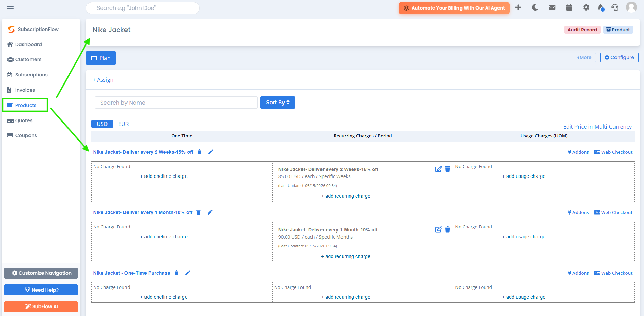The width and height of the screenshot is (644, 316).
Task: Add recurring charge to 2 Weeks plan
Action: (x=346, y=196)
